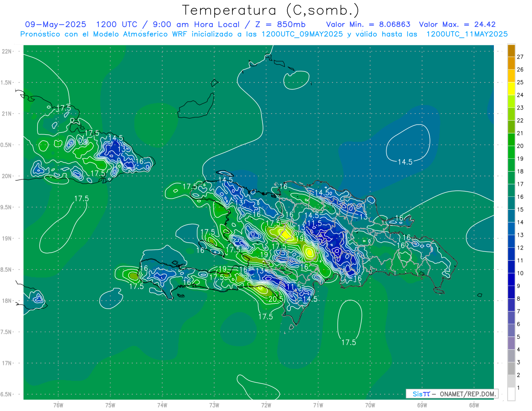Click colorbar label "10"
The width and height of the screenshot is (532, 411).
(520, 274)
